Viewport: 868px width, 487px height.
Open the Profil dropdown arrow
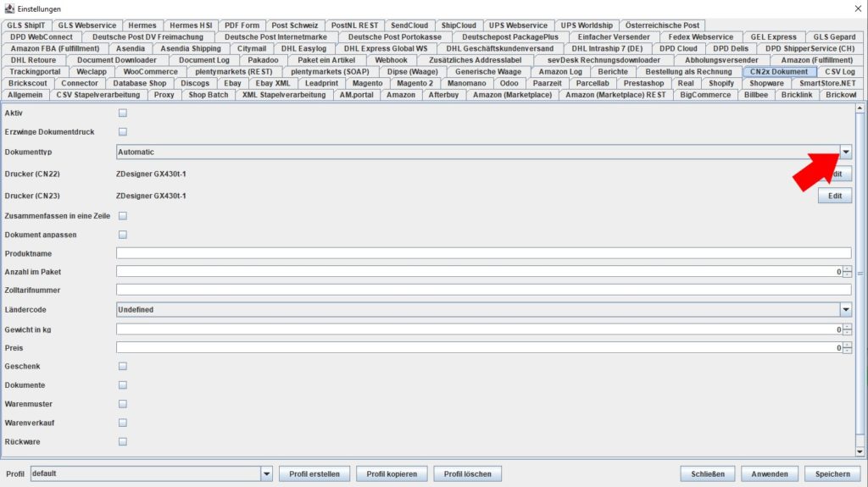coord(266,473)
